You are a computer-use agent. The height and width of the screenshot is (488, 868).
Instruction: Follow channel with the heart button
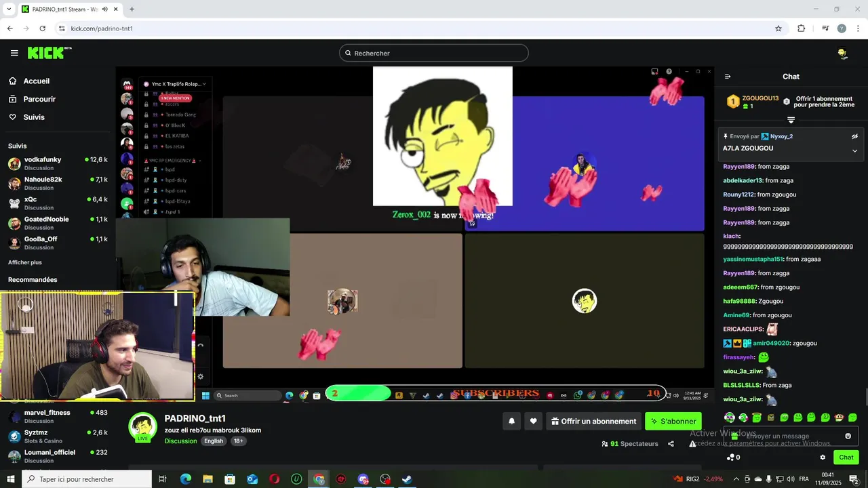tap(534, 421)
